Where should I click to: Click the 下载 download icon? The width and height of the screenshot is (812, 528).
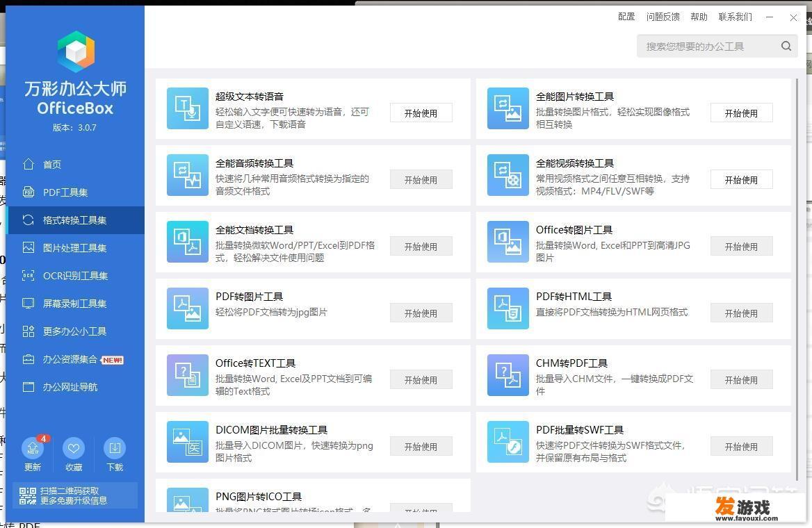click(115, 448)
